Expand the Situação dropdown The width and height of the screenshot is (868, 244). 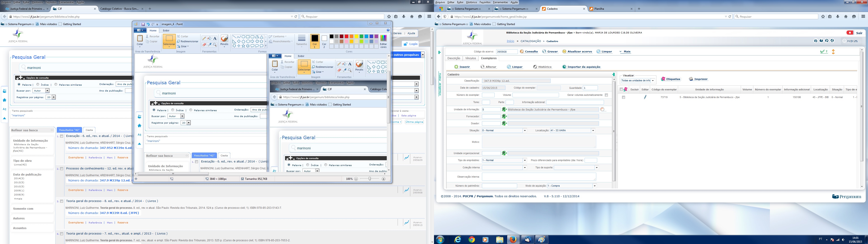point(525,130)
